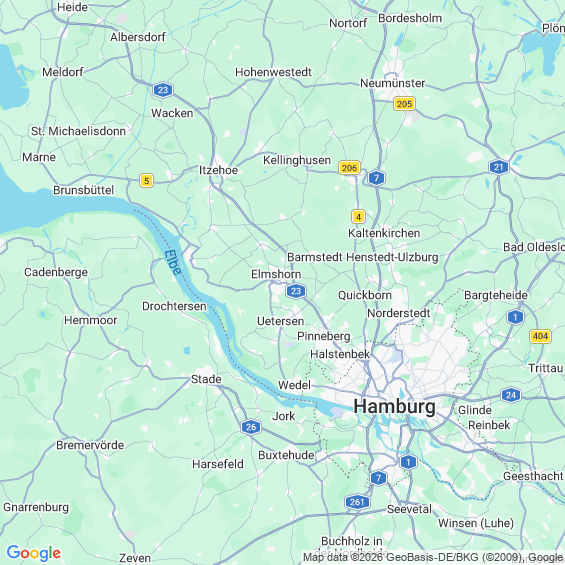
Task: Click the A 24 highway shield
Action: tap(511, 395)
